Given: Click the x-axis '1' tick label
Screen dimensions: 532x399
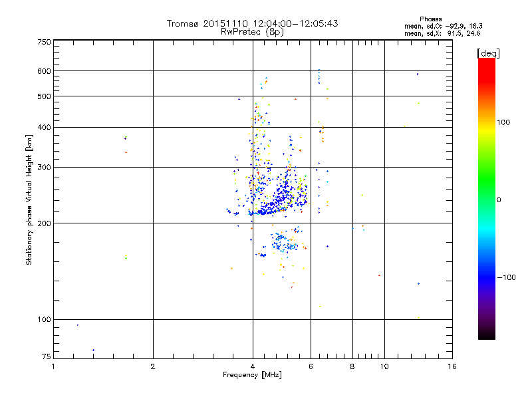Looking at the screenshot, I should click(53, 366).
